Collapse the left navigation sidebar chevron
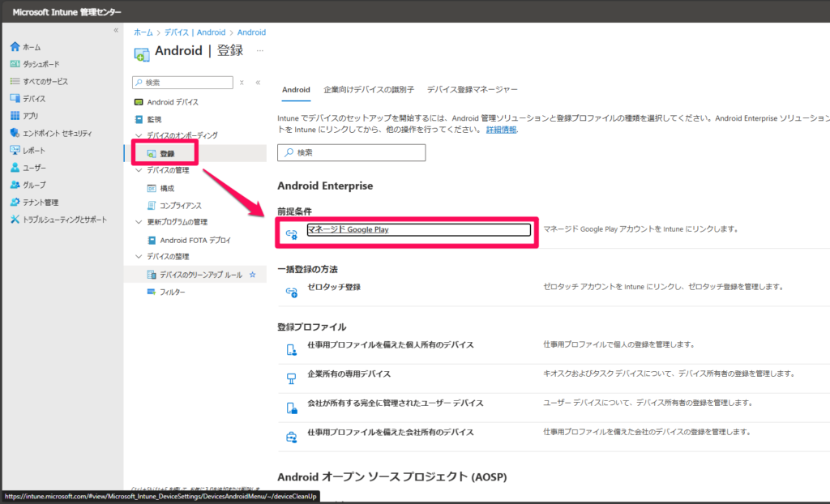The image size is (830, 504). tap(116, 31)
